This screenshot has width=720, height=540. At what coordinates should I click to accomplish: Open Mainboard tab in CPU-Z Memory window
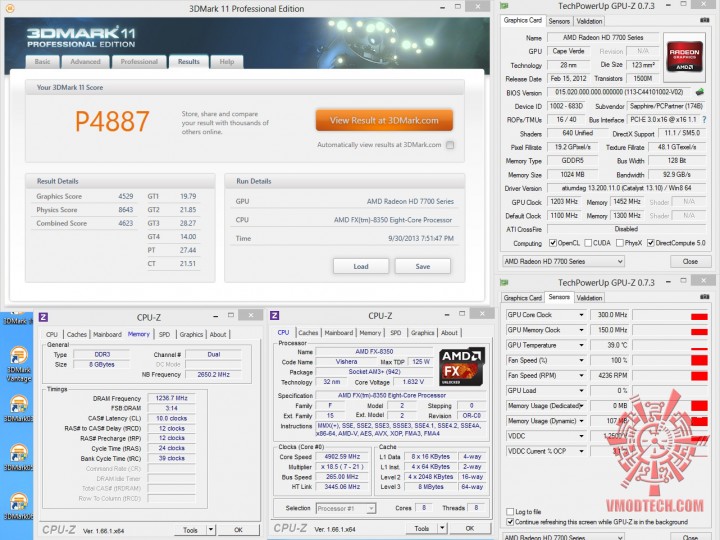point(107,334)
